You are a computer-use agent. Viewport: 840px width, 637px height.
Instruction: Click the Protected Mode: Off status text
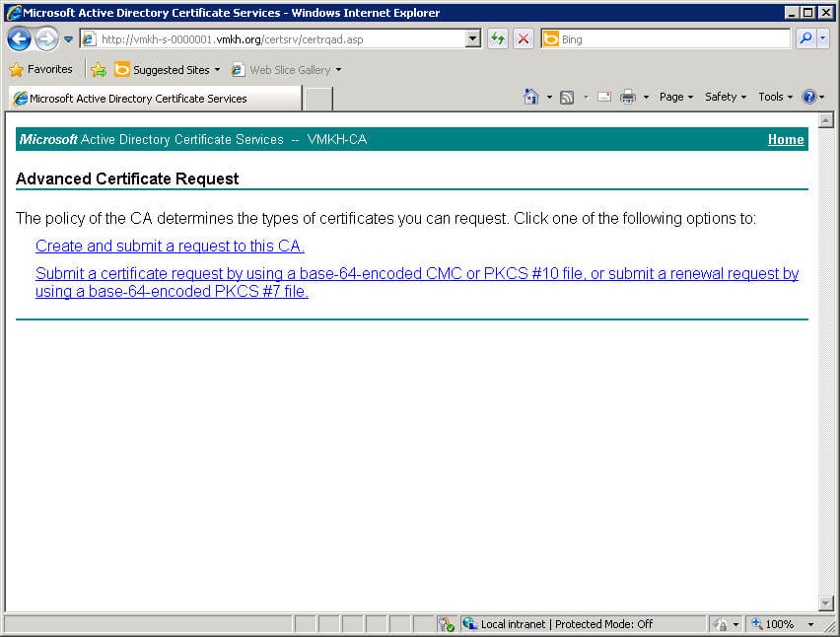tap(603, 624)
